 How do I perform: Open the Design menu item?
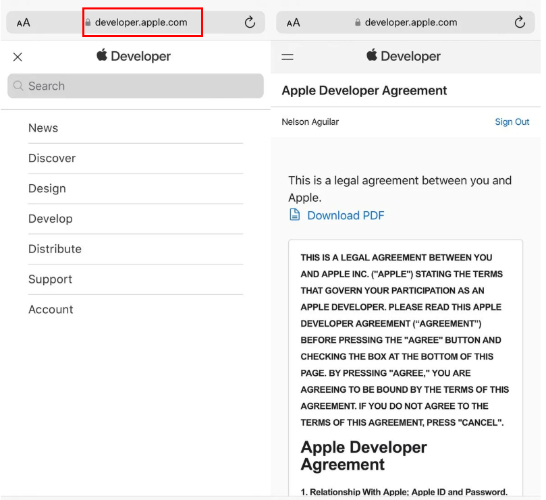[135, 188]
